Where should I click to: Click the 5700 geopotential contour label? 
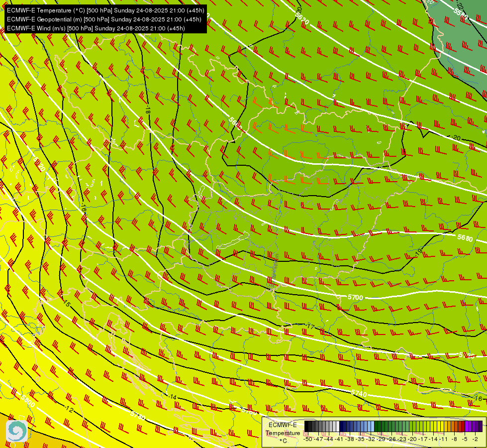(x=355, y=297)
